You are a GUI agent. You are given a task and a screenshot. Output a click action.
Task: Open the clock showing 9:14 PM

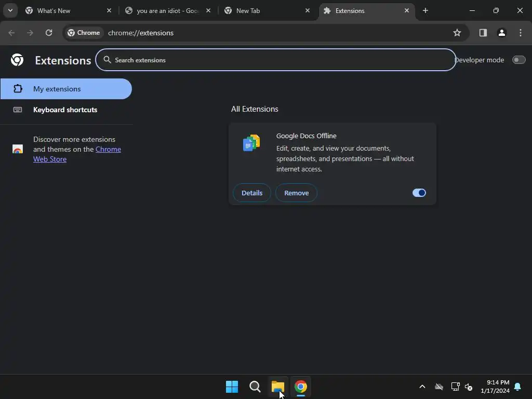[495, 387]
